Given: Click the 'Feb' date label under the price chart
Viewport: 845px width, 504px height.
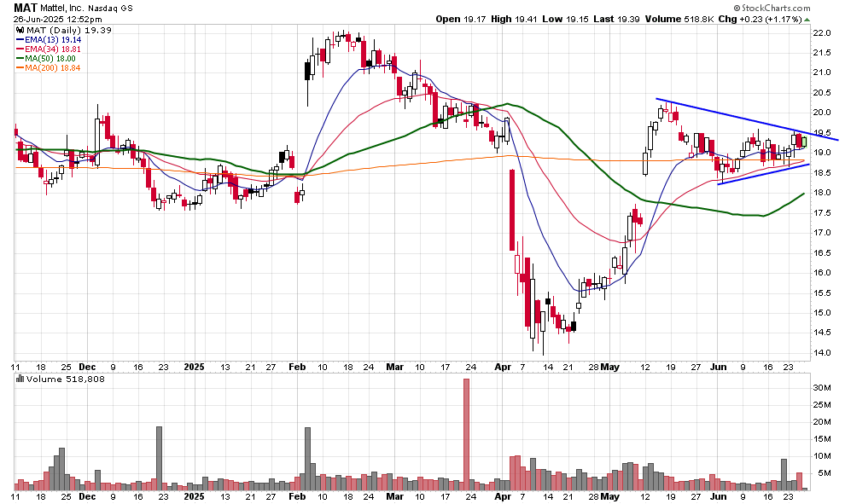Looking at the screenshot, I should (297, 367).
